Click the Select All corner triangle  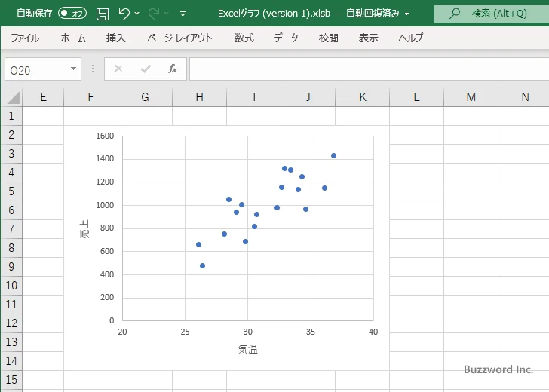[x=14, y=98]
